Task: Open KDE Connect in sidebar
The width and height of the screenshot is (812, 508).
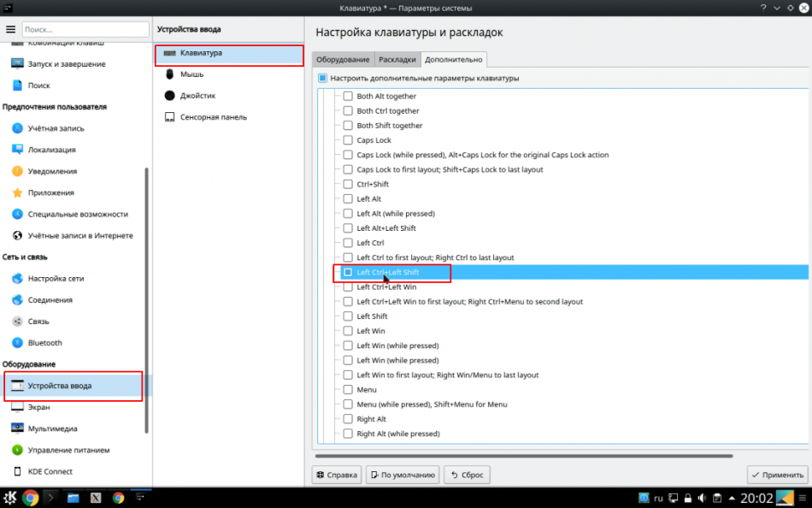Action: (50, 471)
